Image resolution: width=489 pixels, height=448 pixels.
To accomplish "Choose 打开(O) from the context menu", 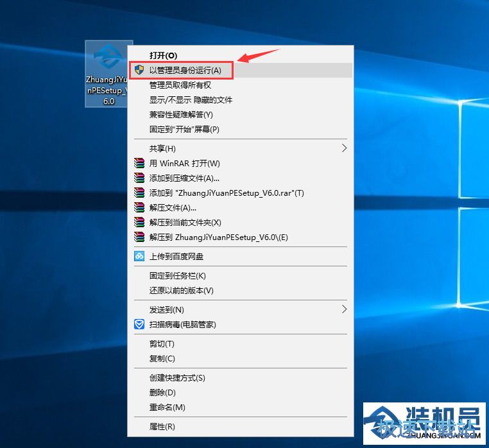I will click(240, 55).
